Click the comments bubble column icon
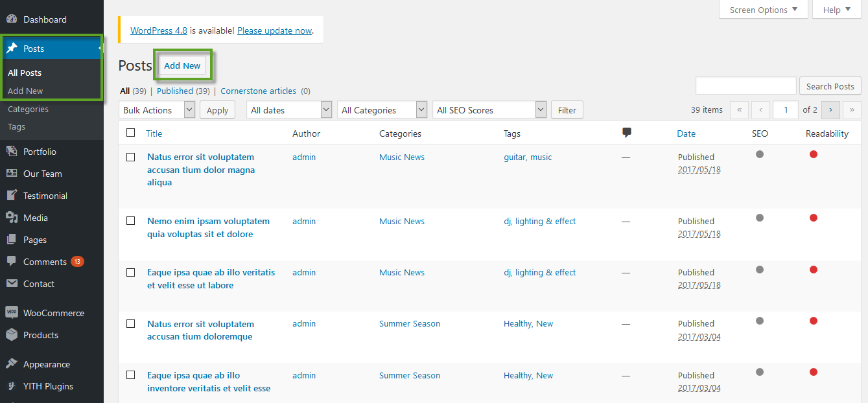Viewport: 868px width, 403px height. 626,133
